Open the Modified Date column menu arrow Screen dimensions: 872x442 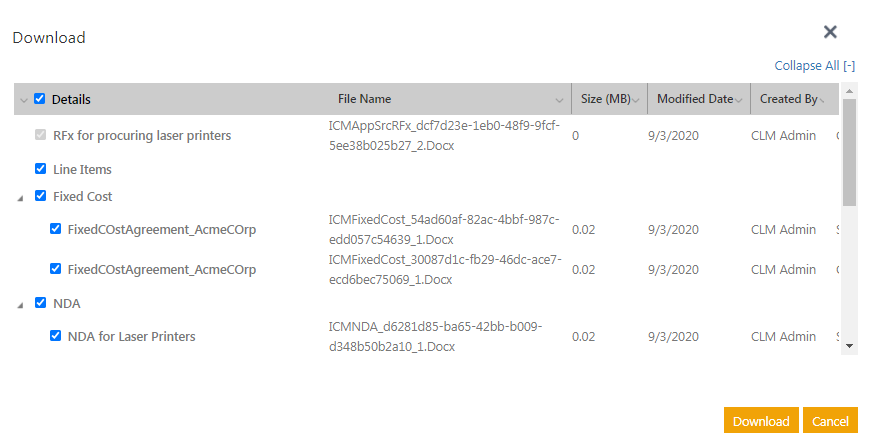pos(739,100)
